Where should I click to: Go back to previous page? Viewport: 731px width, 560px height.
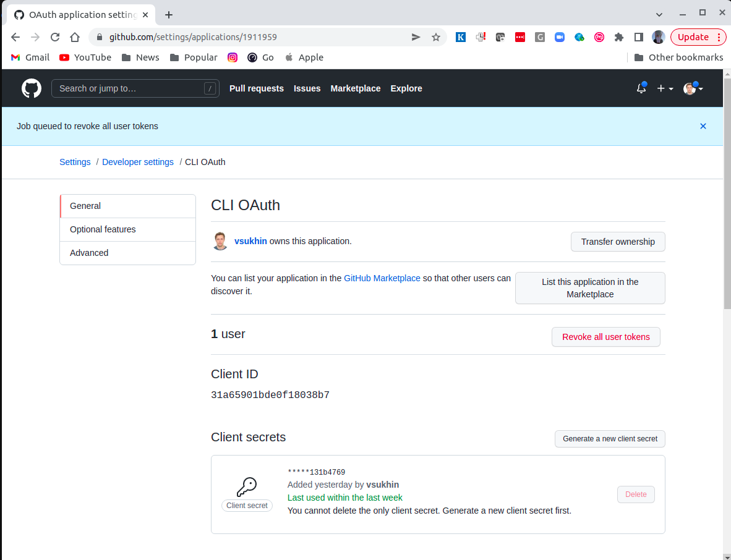[x=15, y=37]
